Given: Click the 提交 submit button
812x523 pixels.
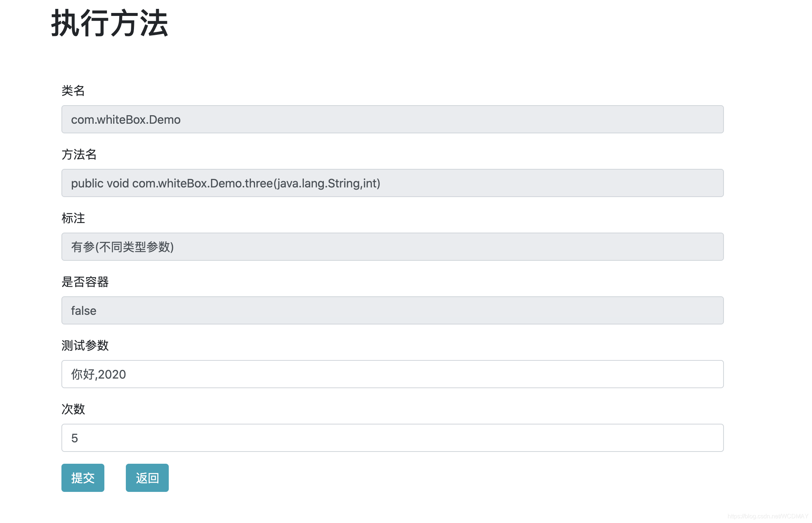Looking at the screenshot, I should pyautogui.click(x=83, y=477).
